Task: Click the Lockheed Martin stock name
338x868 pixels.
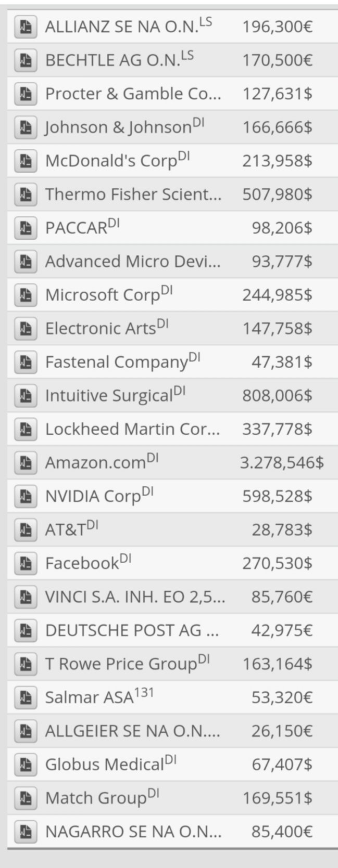Action: (132, 429)
